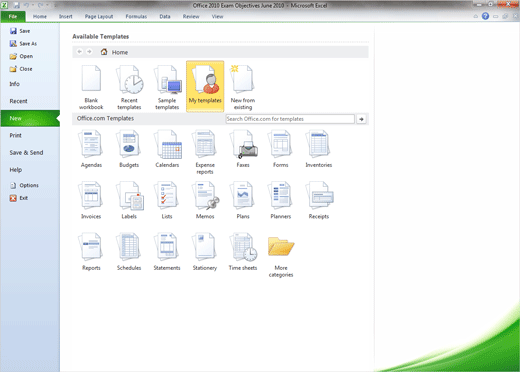The width and height of the screenshot is (520, 372).
Task: Select the Time sheets category
Action: [x=243, y=252]
